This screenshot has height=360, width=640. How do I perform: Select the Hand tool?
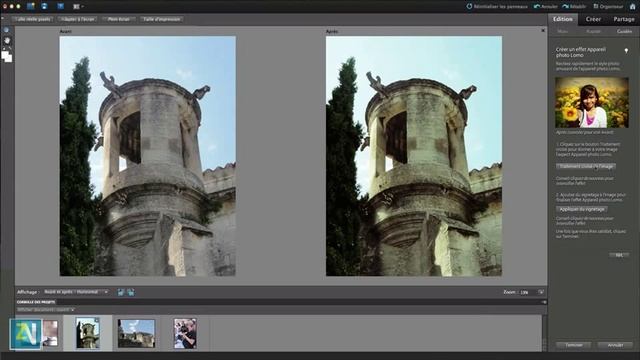tap(7, 40)
